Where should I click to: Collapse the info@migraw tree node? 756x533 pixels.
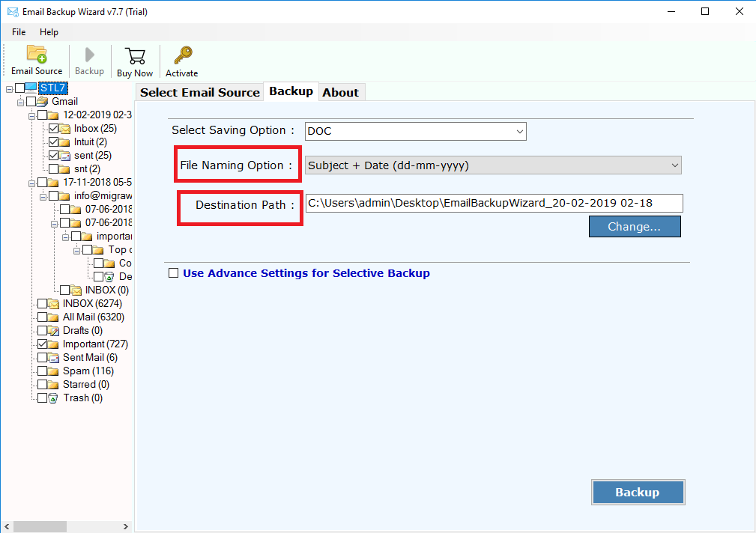(43, 197)
